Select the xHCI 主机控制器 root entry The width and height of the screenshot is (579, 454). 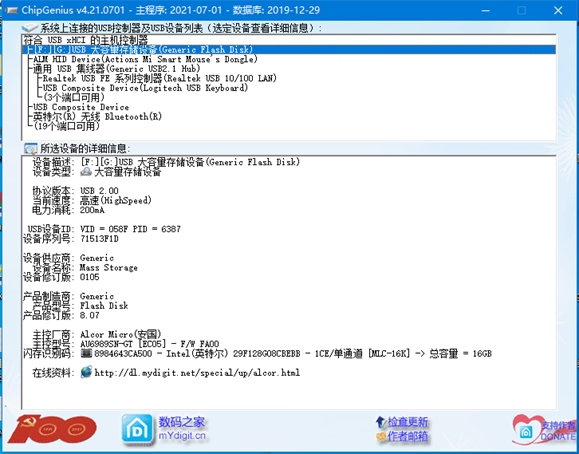(85, 40)
